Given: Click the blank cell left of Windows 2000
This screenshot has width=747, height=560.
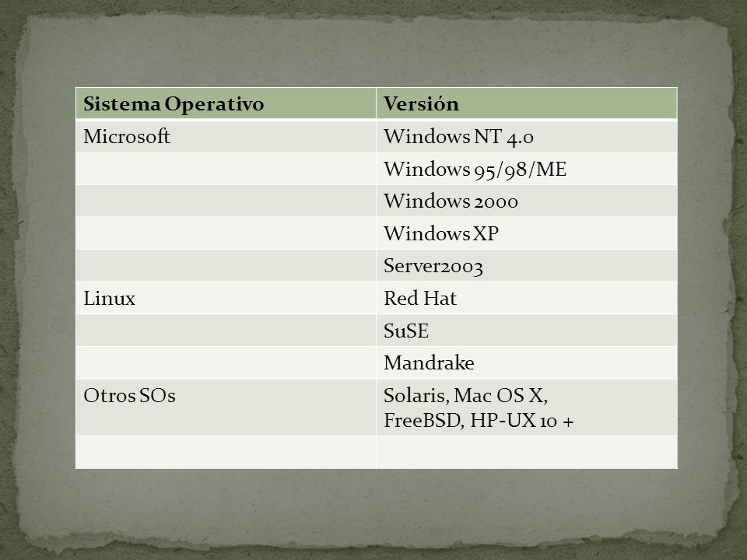Looking at the screenshot, I should pyautogui.click(x=226, y=201).
